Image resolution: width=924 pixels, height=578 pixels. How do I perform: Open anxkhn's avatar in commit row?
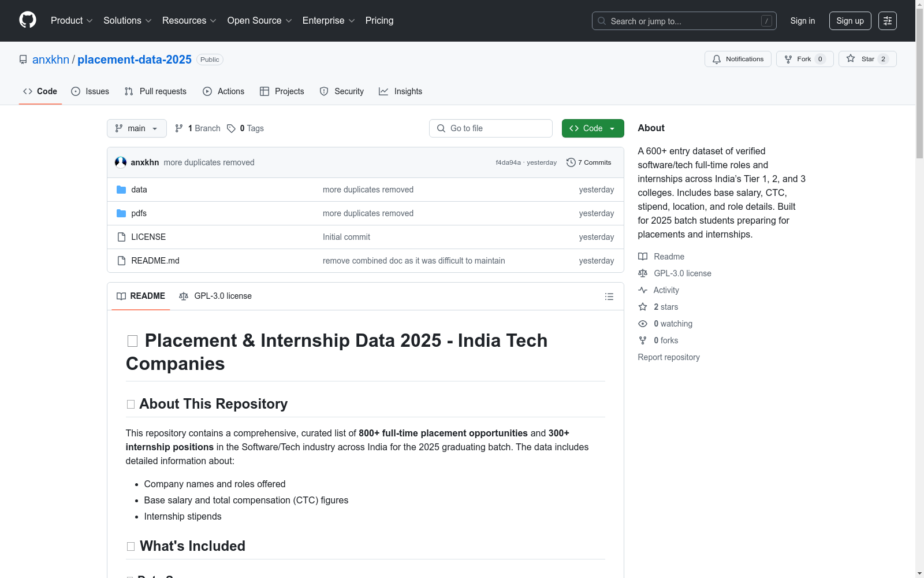coord(121,162)
